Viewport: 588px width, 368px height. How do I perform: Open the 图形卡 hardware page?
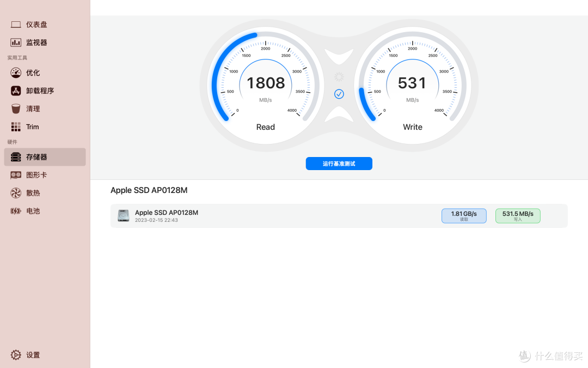pos(45,174)
